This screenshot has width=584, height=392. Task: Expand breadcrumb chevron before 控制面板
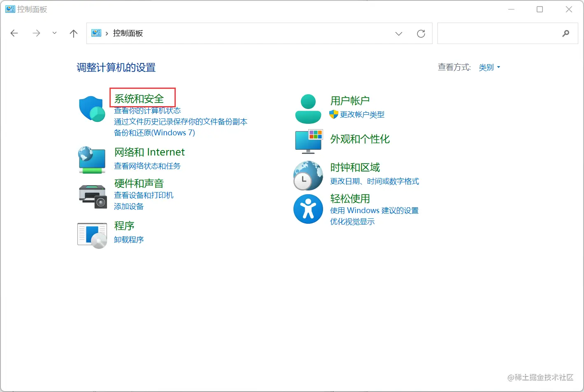coord(107,33)
